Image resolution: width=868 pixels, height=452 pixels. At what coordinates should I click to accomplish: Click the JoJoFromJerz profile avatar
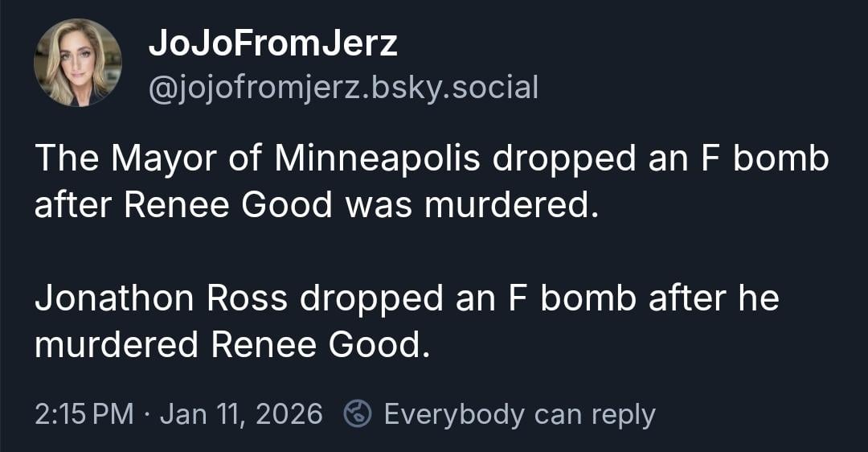[78, 62]
